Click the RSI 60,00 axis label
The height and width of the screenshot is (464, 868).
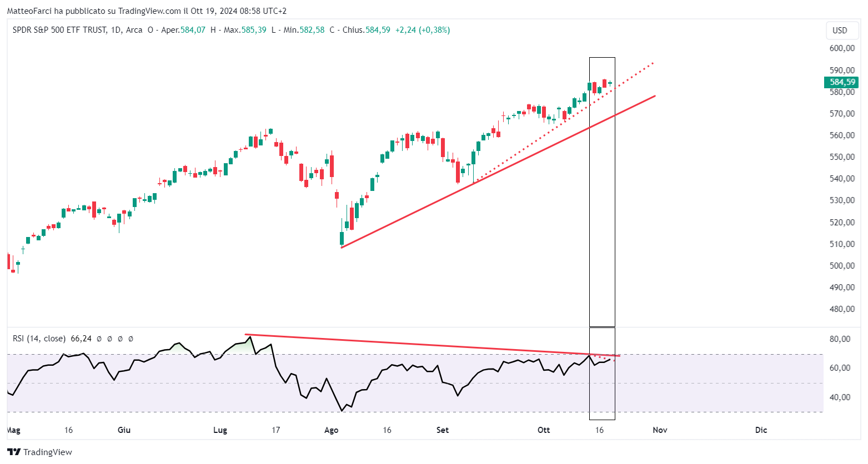click(840, 368)
